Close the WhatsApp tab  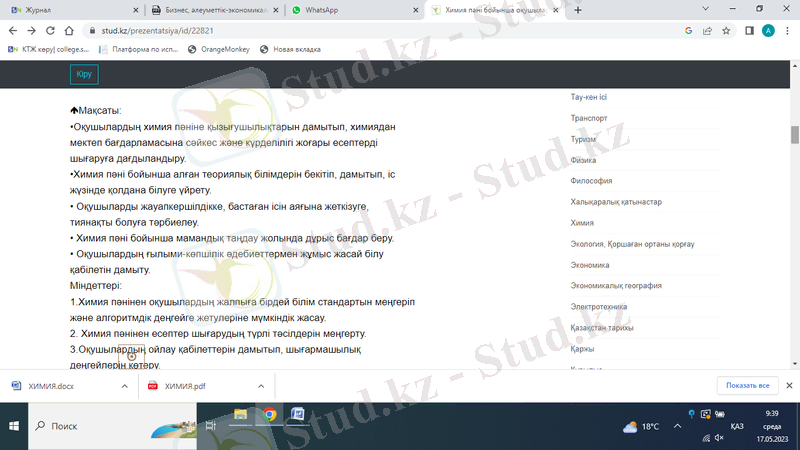coord(415,10)
